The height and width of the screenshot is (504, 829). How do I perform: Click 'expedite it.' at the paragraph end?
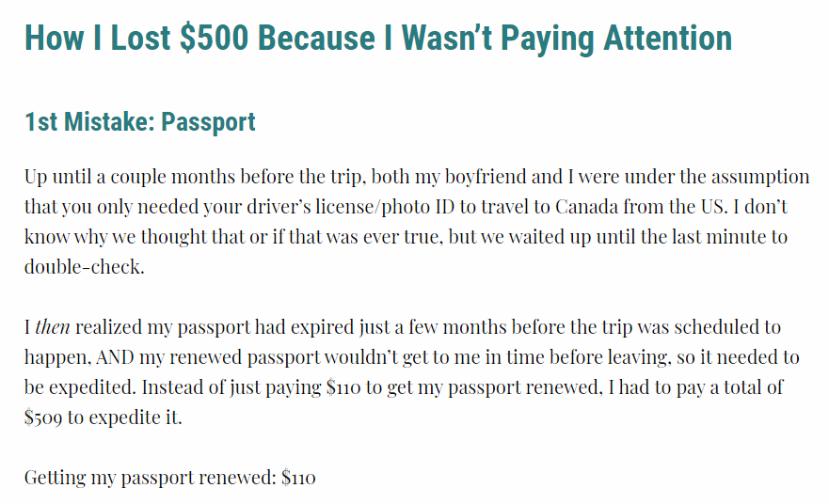[136, 417]
